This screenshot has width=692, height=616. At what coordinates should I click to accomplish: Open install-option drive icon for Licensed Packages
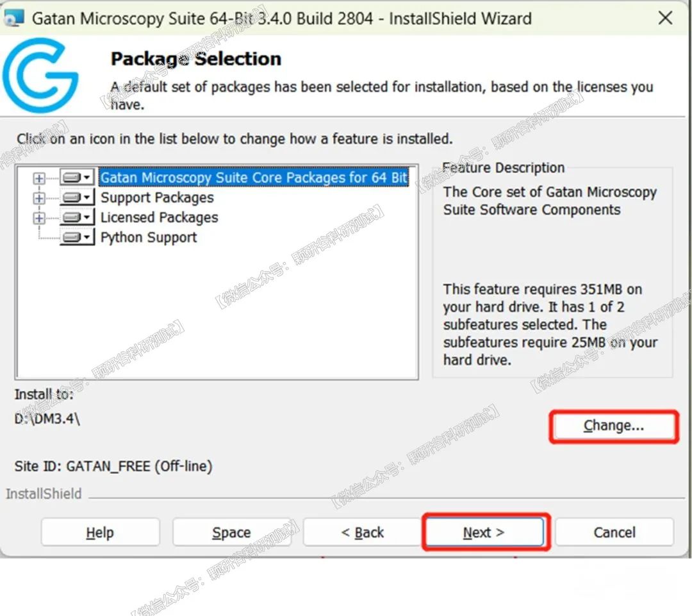[x=77, y=217]
